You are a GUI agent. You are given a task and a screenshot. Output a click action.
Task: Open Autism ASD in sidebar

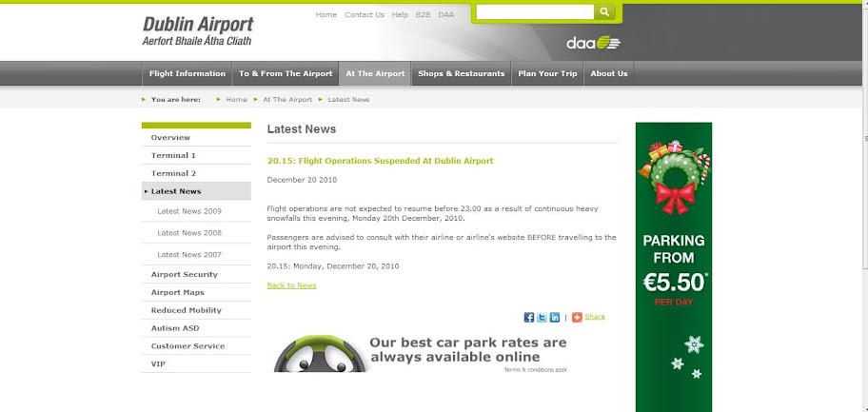(x=196, y=328)
